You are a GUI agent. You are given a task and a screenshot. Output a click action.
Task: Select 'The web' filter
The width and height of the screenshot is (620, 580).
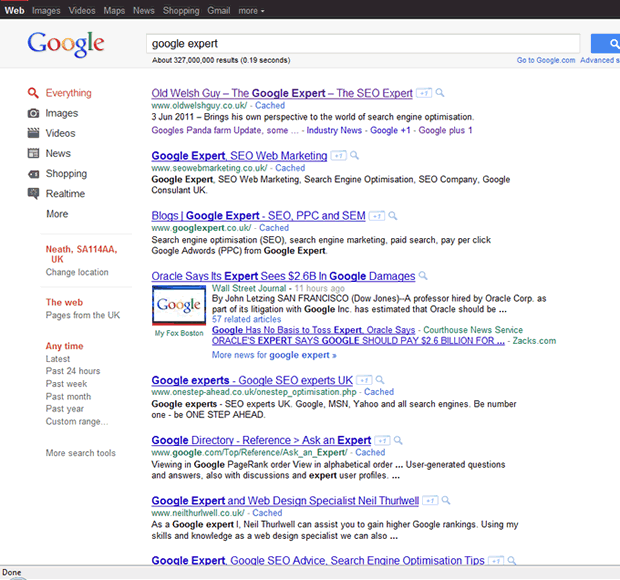(x=64, y=302)
